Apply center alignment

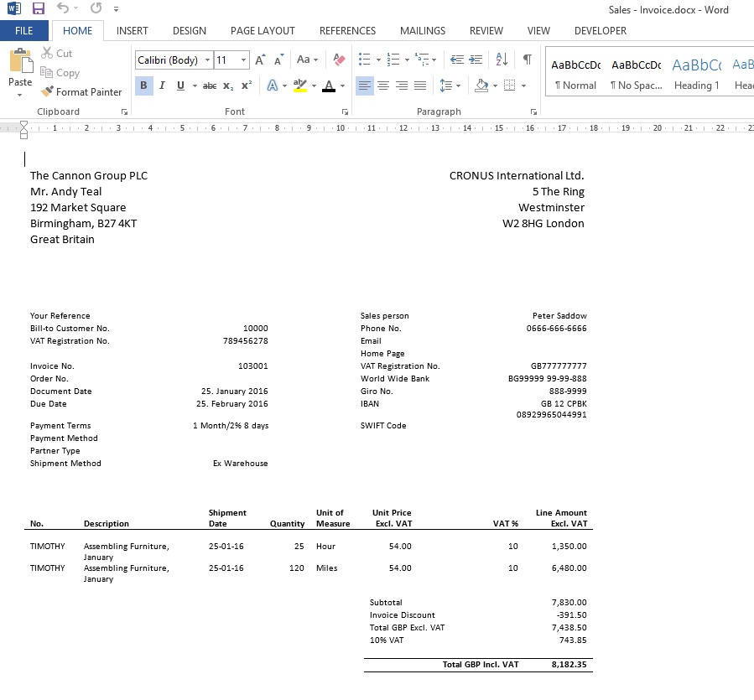point(382,85)
